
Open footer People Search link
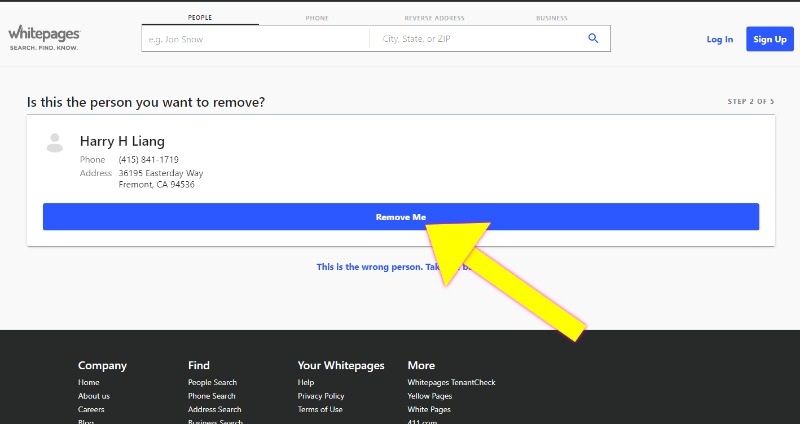tap(212, 382)
